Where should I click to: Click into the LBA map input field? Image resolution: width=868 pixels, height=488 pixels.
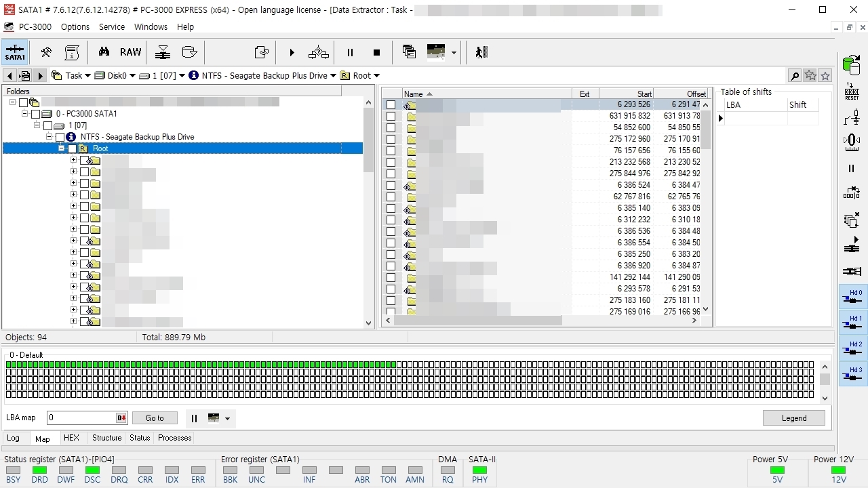point(81,418)
